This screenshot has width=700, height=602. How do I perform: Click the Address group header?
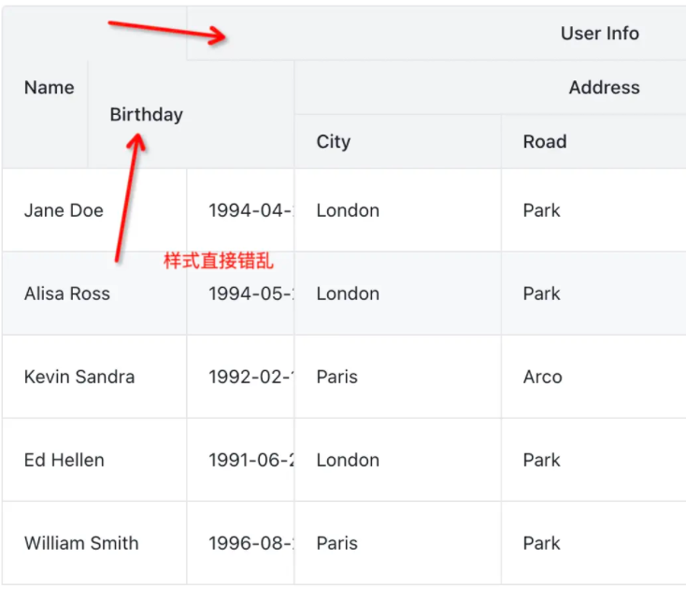pyautogui.click(x=604, y=88)
